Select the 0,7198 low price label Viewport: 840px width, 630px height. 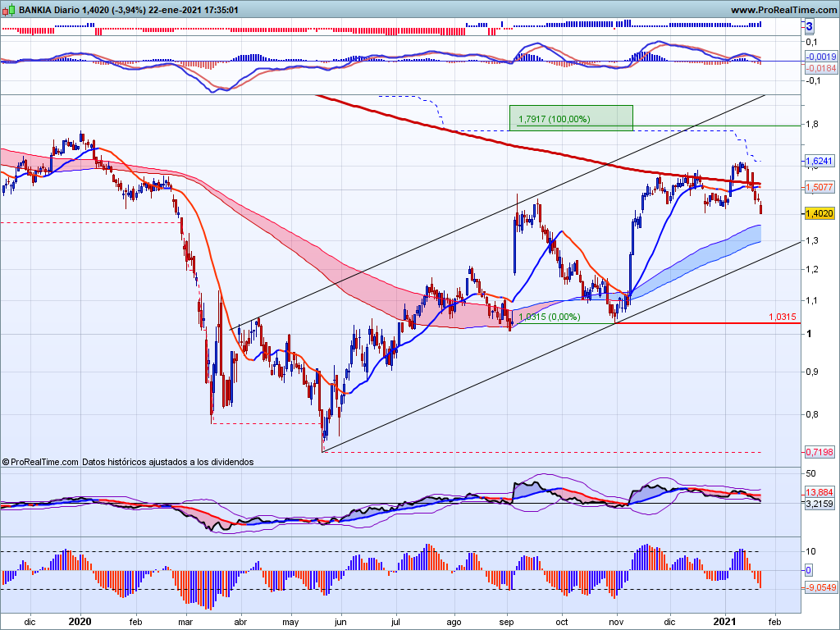pos(819,452)
